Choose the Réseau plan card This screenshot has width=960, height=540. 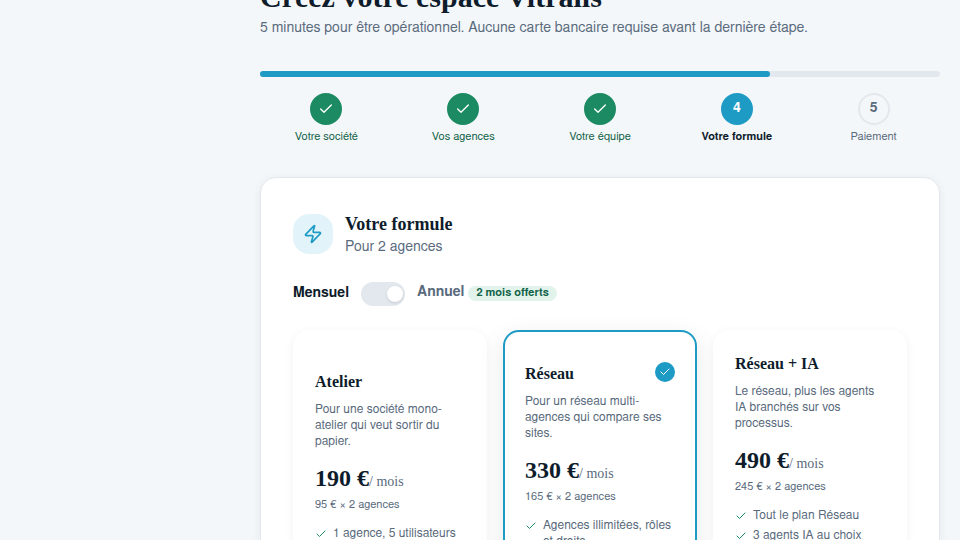[x=600, y=435]
